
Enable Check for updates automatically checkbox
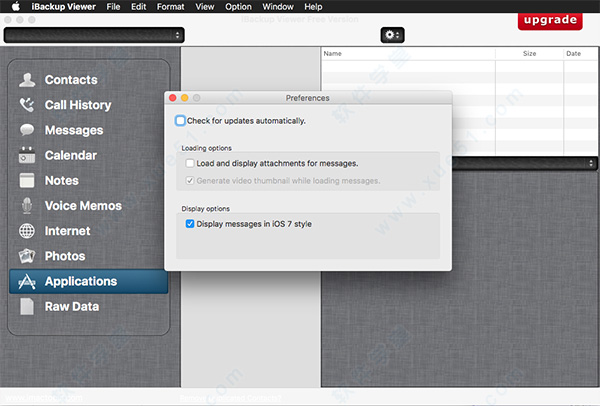coord(180,121)
